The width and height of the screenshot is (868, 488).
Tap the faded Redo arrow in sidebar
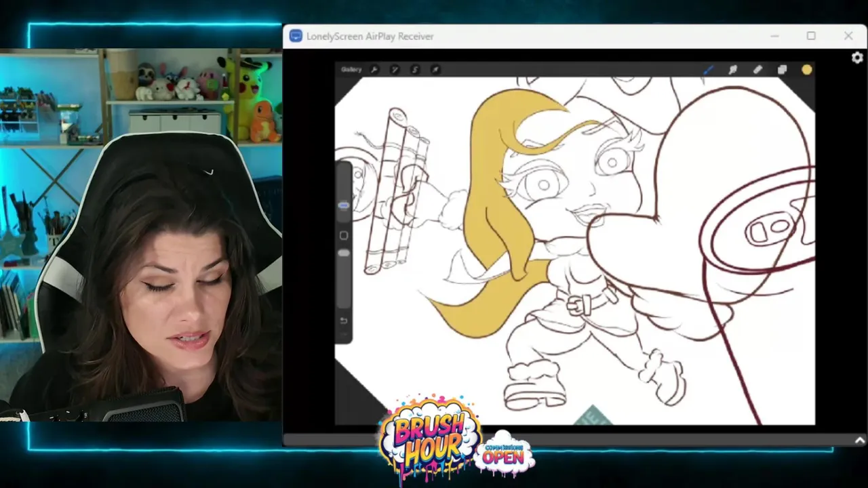tap(344, 335)
